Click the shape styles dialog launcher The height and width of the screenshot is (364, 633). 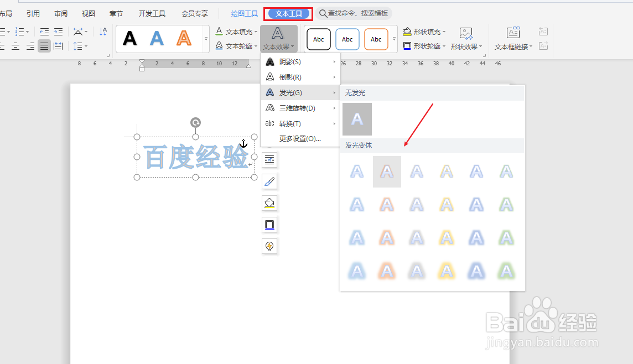click(x=485, y=56)
